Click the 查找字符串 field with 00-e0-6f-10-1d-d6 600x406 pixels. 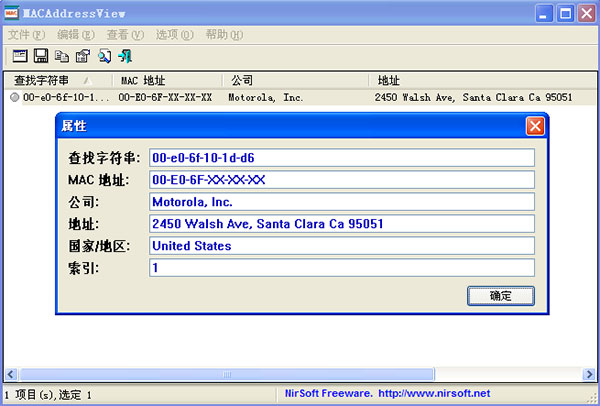click(342, 158)
